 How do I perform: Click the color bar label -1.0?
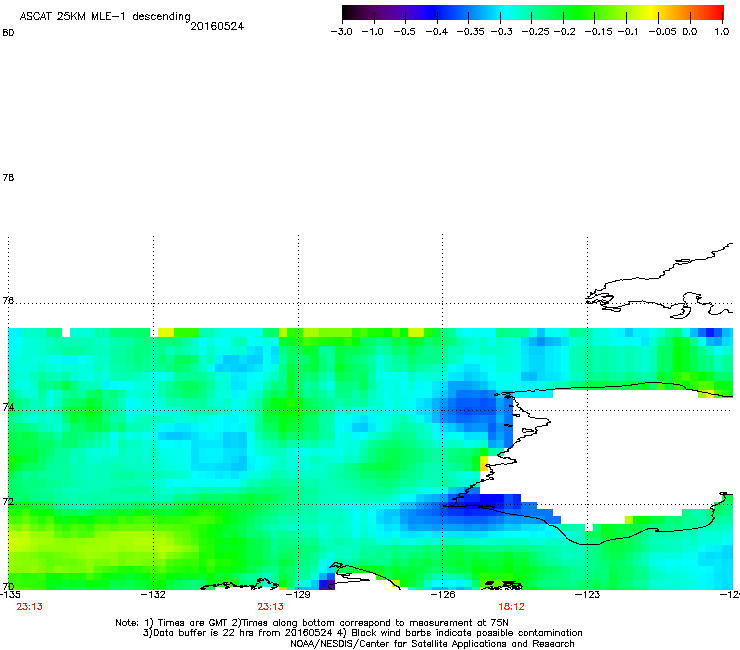pyautogui.click(x=372, y=32)
